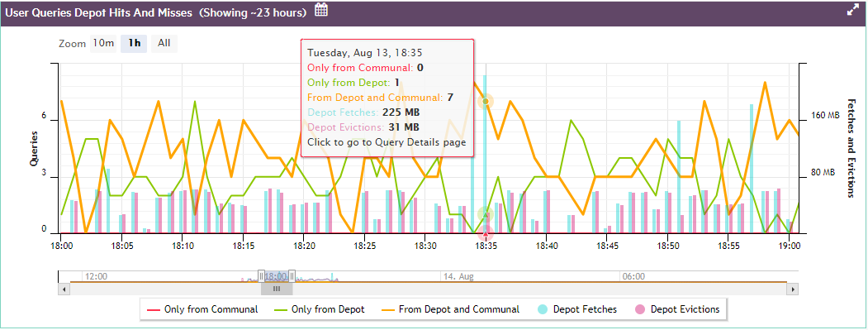The height and width of the screenshot is (330, 868).
Task: Click the navigator scrollbar thumb
Action: coord(277,289)
